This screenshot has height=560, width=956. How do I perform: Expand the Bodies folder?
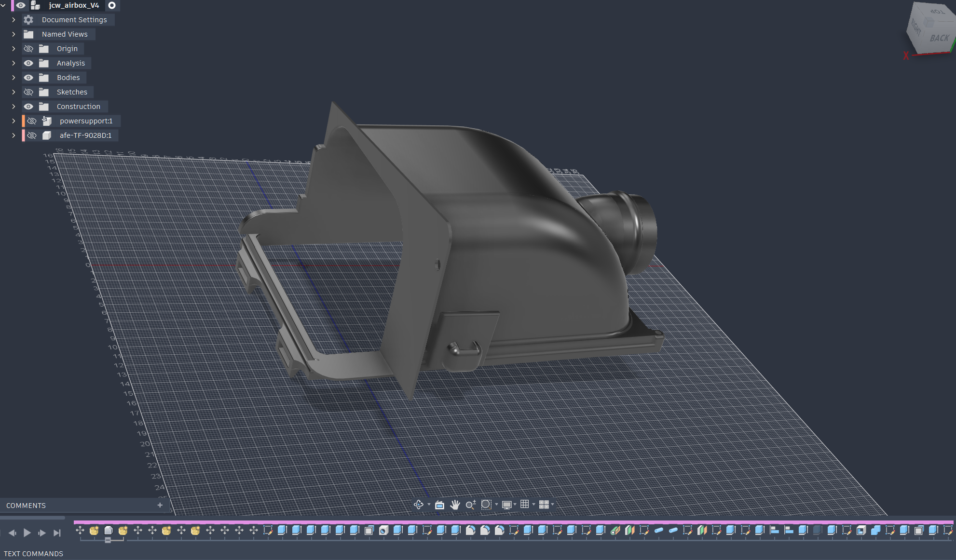14,78
